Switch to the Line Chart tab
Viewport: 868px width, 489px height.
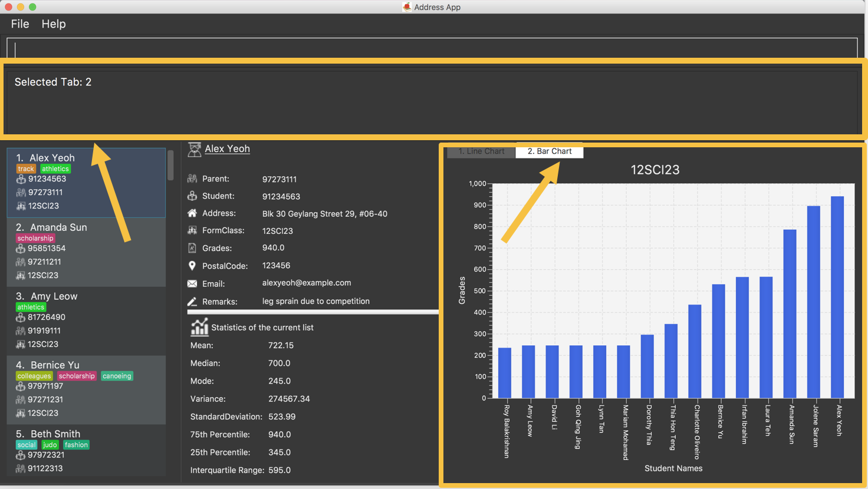(481, 151)
